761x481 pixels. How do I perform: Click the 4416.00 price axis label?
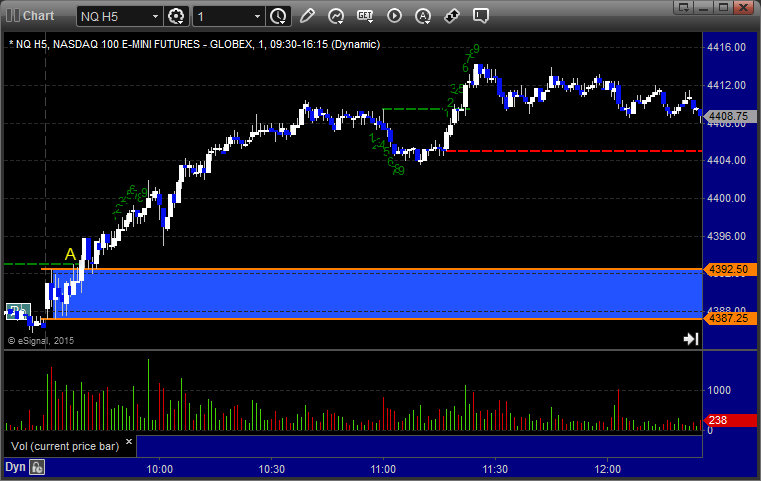point(727,48)
